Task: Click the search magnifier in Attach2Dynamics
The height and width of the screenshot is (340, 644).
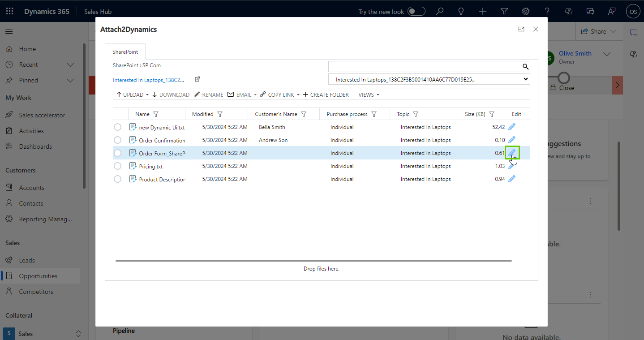Action: click(x=525, y=67)
